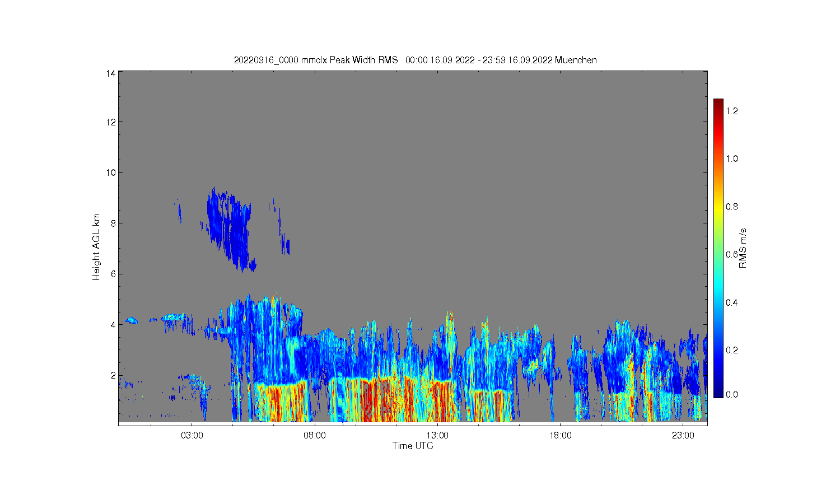Image resolution: width=840 pixels, height=504 pixels.
Task: Click the 'RMS m/s' colorbar label
Action: [743, 248]
